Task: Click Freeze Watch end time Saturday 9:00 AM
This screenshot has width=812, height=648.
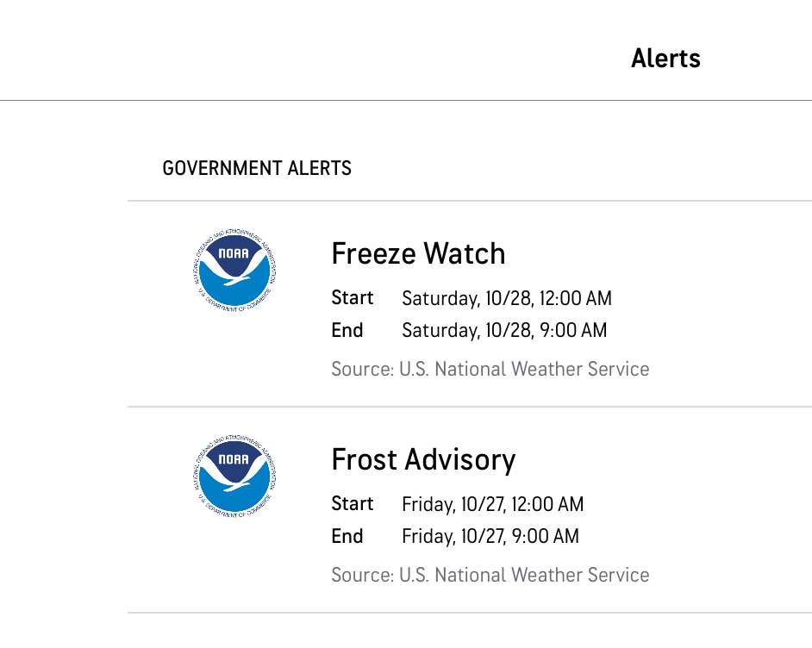Action: 504,331
